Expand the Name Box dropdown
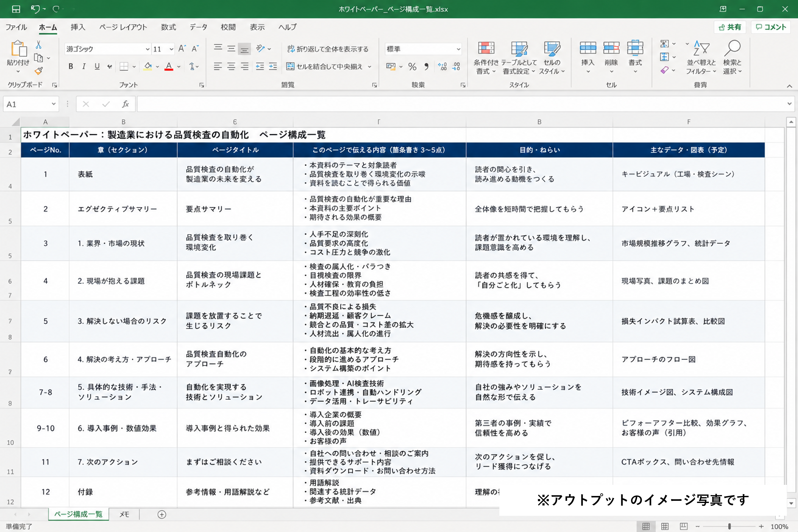 point(54,104)
